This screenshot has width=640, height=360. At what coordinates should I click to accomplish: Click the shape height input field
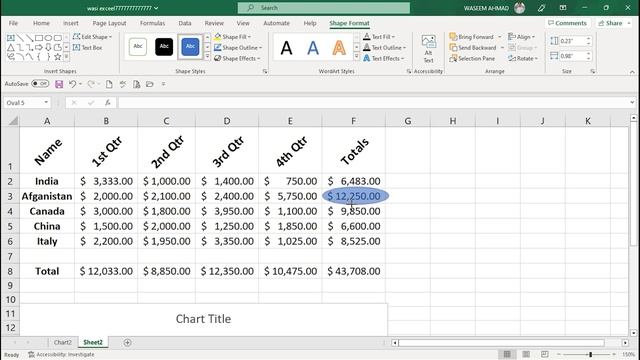(572, 41)
